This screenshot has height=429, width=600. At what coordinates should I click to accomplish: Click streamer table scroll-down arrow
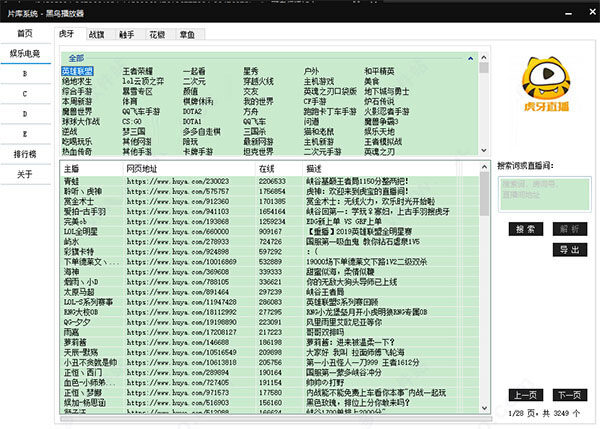(x=484, y=408)
